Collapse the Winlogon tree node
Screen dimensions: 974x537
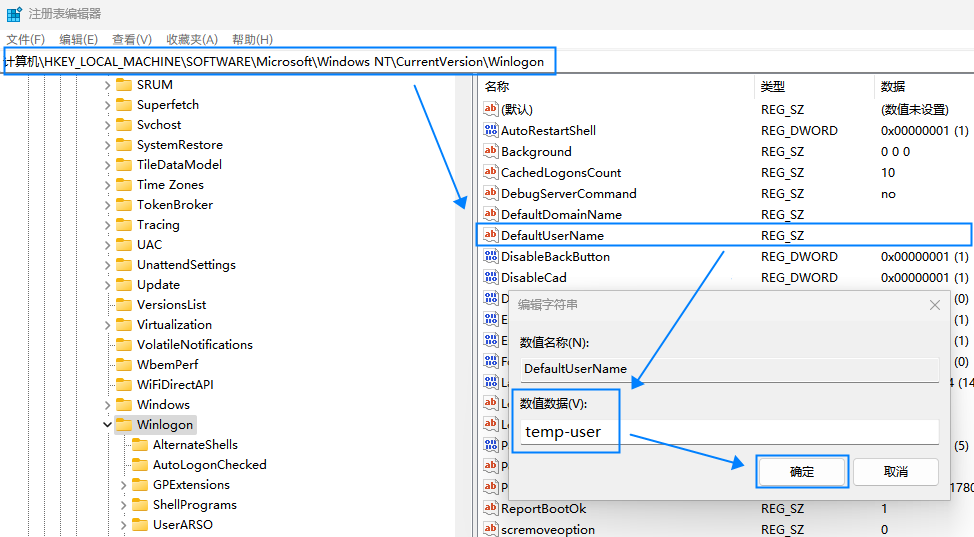click(108, 425)
